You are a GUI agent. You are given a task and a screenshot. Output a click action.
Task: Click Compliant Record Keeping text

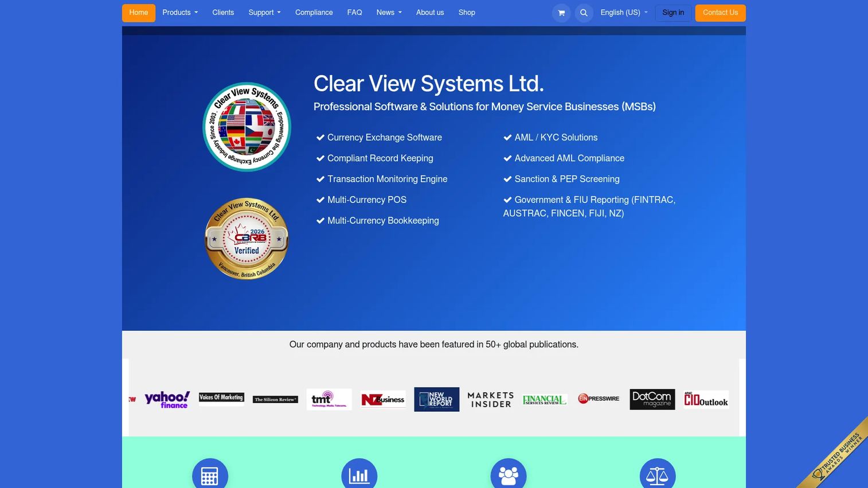click(x=380, y=158)
